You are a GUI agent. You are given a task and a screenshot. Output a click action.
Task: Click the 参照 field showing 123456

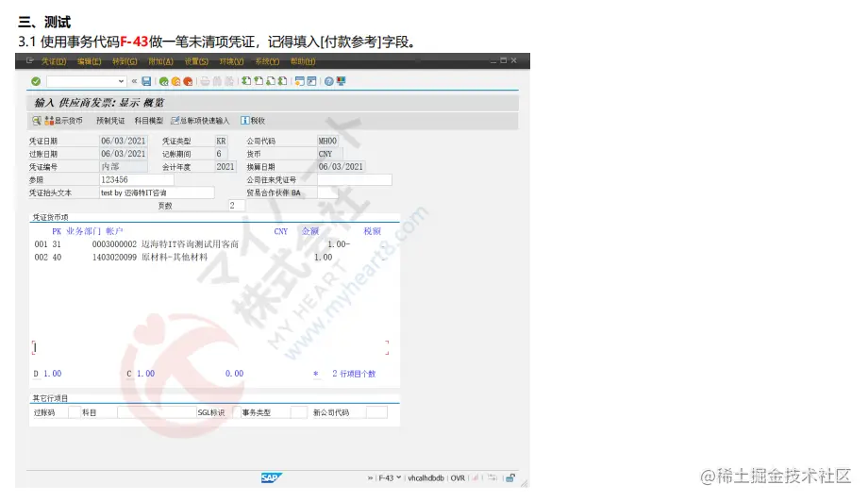[137, 180]
